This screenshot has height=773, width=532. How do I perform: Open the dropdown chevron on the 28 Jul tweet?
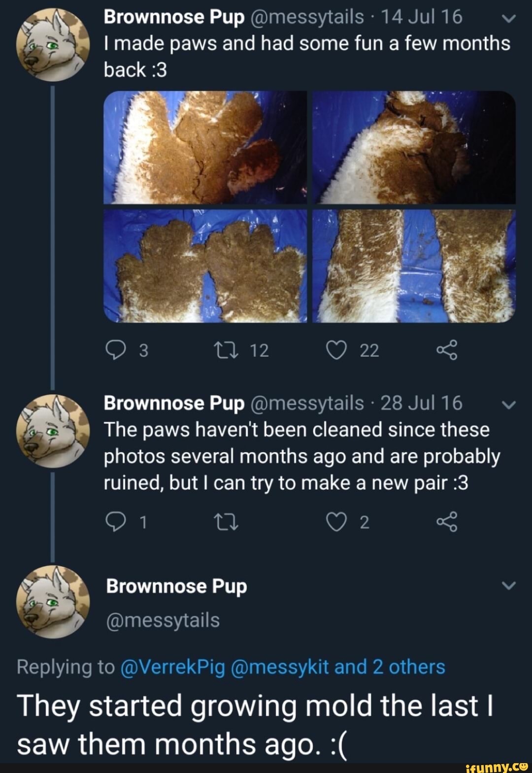[x=509, y=405]
